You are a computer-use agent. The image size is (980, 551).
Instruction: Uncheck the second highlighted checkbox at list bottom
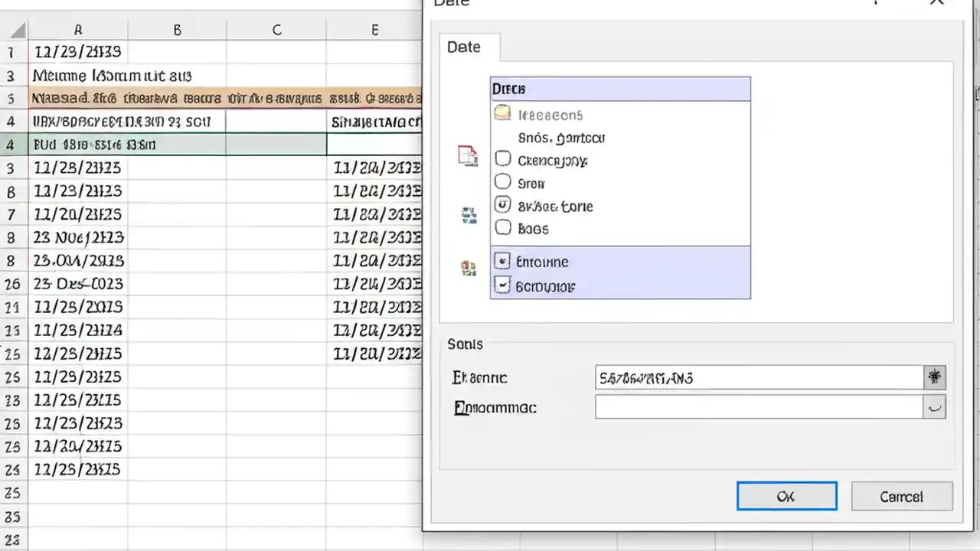pos(502,286)
